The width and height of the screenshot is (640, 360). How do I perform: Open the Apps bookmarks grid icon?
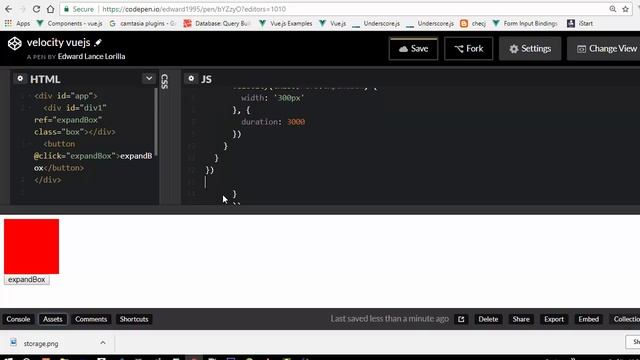(8, 24)
